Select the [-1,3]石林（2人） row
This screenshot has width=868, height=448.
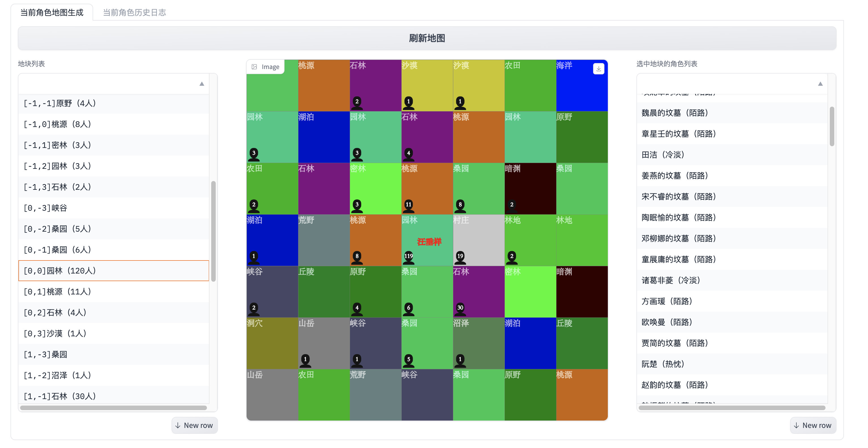114,187
